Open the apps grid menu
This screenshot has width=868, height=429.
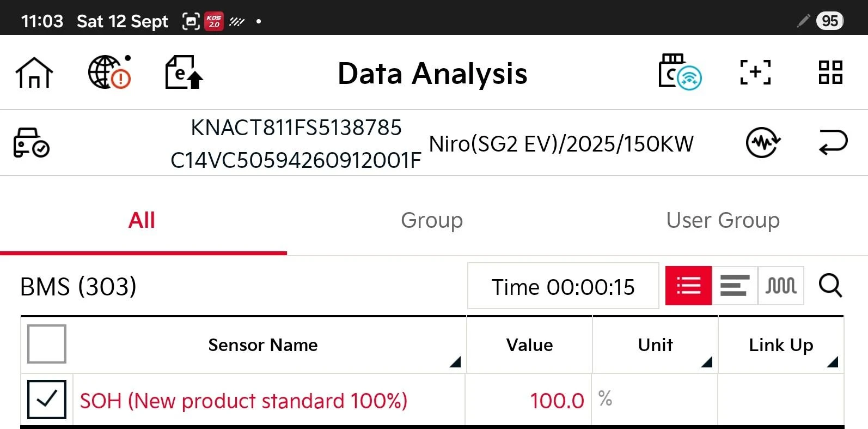[830, 72]
